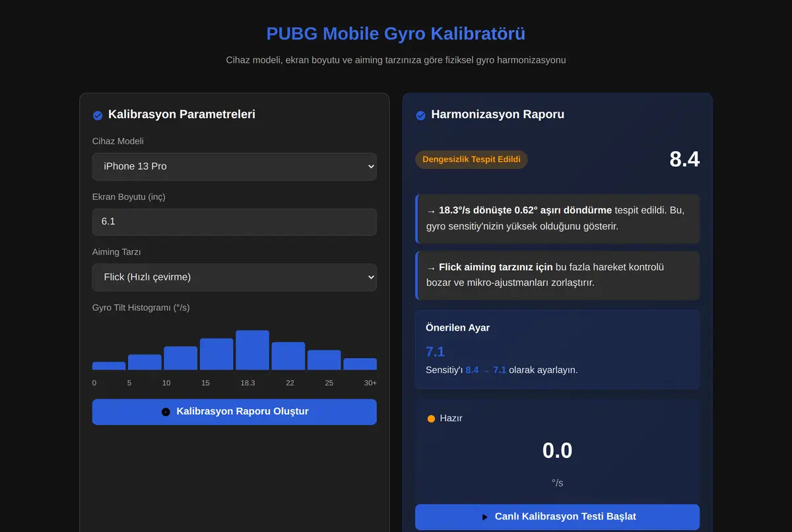Click check icon beside Harmonizasyon Raporu
Viewport: 792px width, 532px height.
[x=420, y=116]
